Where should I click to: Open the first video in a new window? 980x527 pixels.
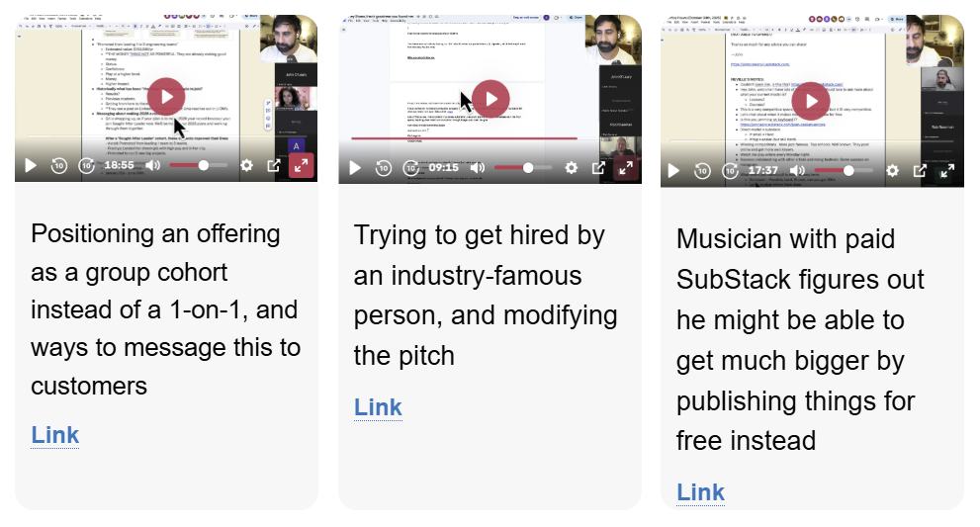click(x=274, y=166)
